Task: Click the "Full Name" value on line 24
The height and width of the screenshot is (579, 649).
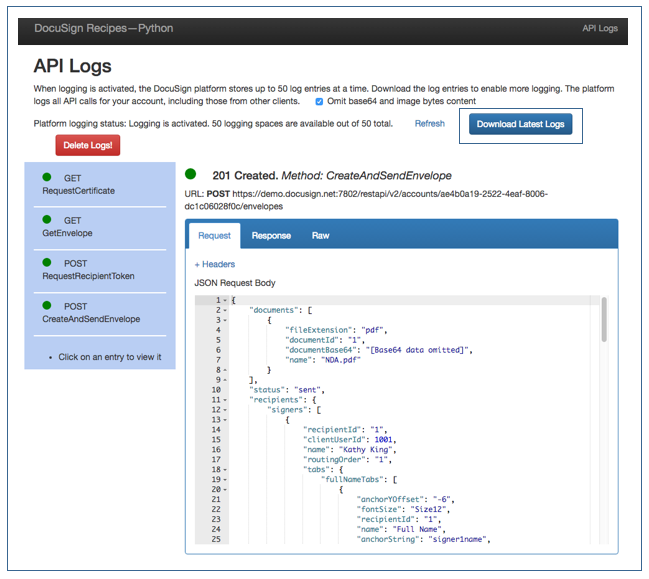Action: coord(417,530)
